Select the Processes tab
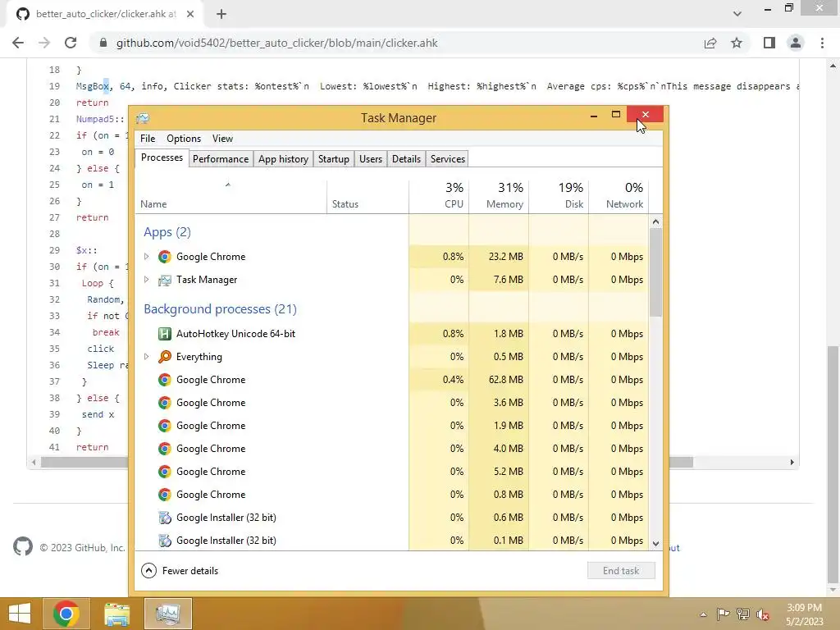Image resolution: width=840 pixels, height=630 pixels. tap(162, 157)
